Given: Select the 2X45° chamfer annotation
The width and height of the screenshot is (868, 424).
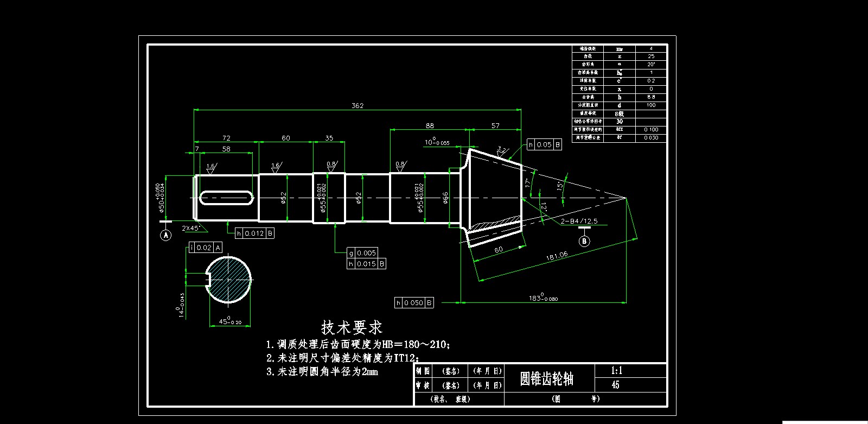Looking at the screenshot, I should click(x=191, y=228).
